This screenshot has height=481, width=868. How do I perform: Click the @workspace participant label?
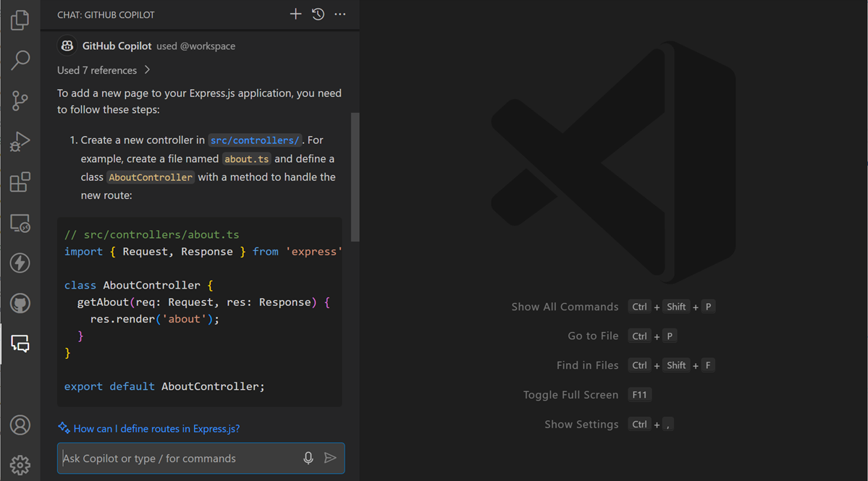(x=208, y=46)
